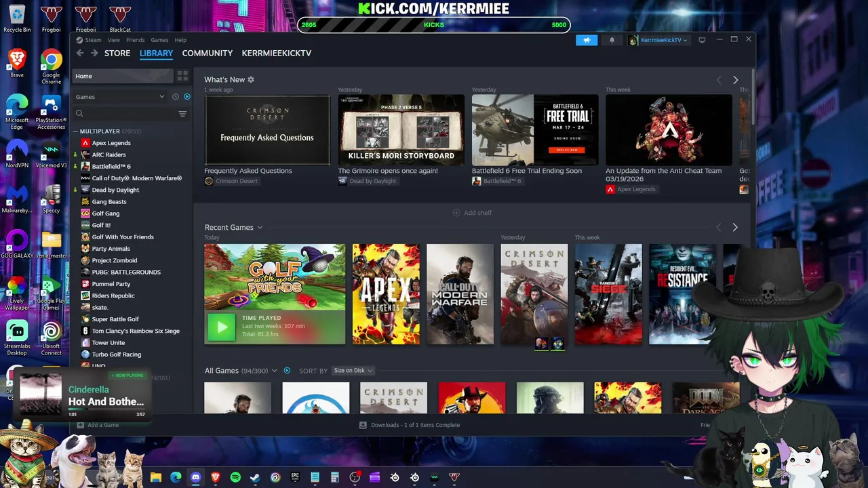Image resolution: width=868 pixels, height=488 pixels.
Task: Open Crimson Desert FAQ news thumbnail
Action: click(267, 130)
